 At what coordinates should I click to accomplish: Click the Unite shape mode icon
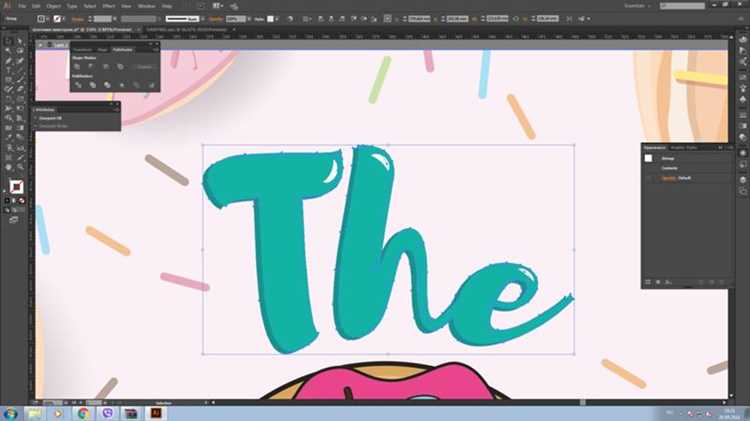tap(77, 66)
